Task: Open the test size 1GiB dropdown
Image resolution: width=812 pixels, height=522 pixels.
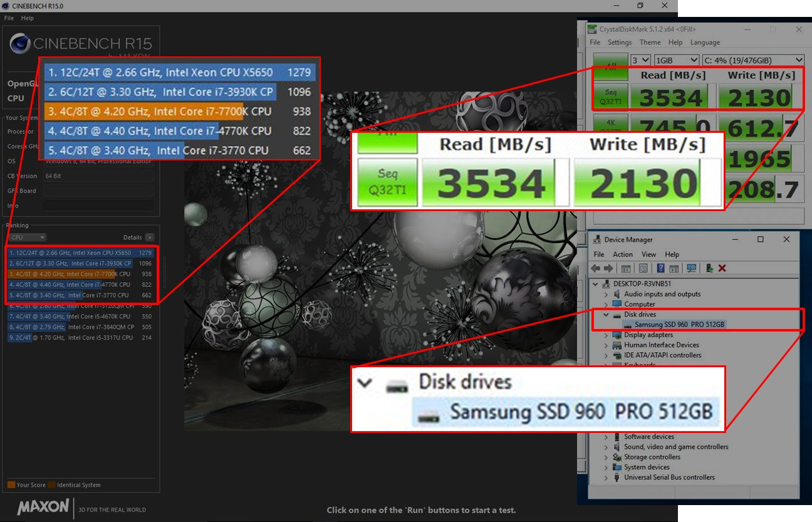Action: [x=677, y=60]
